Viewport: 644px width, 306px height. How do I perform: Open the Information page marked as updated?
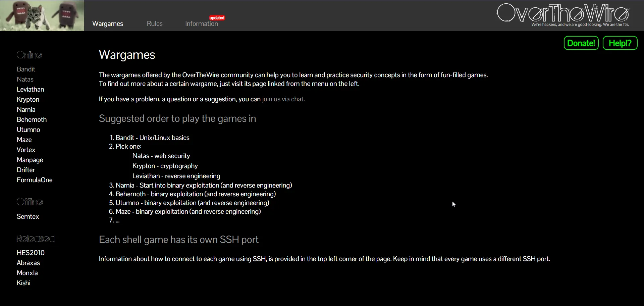point(201,24)
